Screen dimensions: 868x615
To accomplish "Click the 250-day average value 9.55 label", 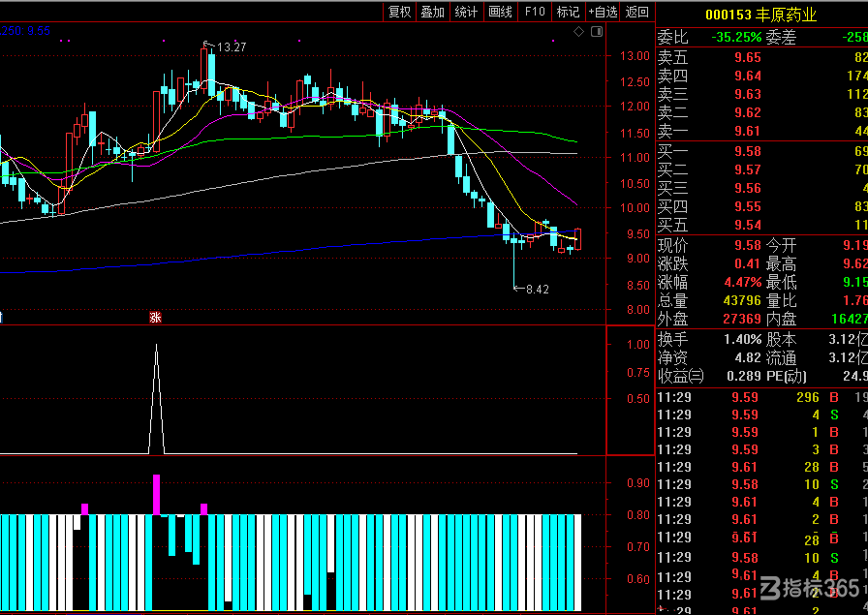I will [x=25, y=31].
